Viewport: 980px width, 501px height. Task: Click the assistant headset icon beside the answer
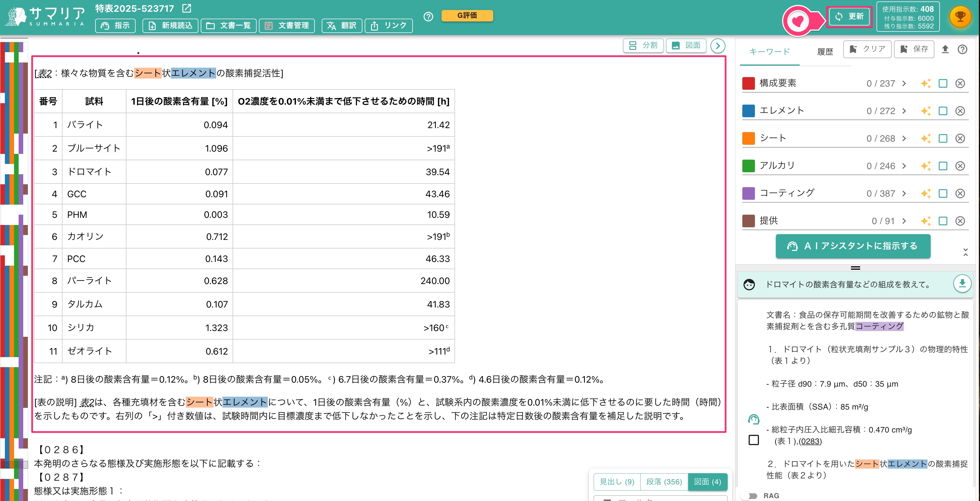pyautogui.click(x=753, y=420)
